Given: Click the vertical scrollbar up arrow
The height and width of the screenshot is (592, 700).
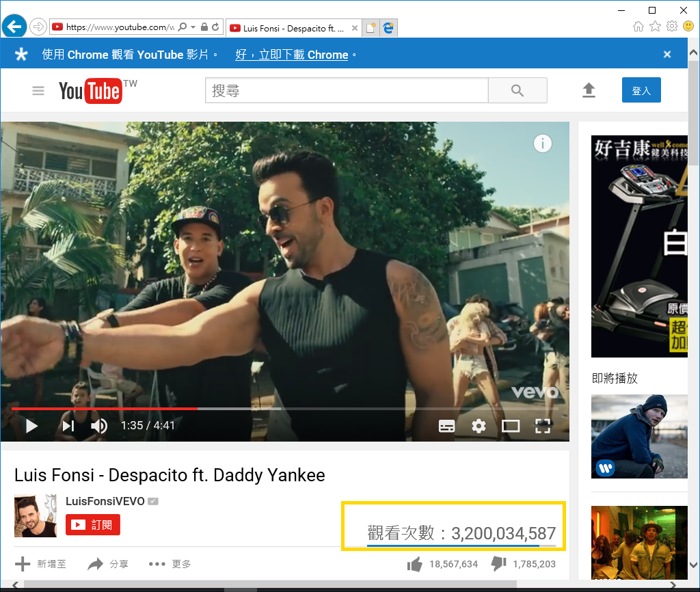Looking at the screenshot, I should point(693,53).
